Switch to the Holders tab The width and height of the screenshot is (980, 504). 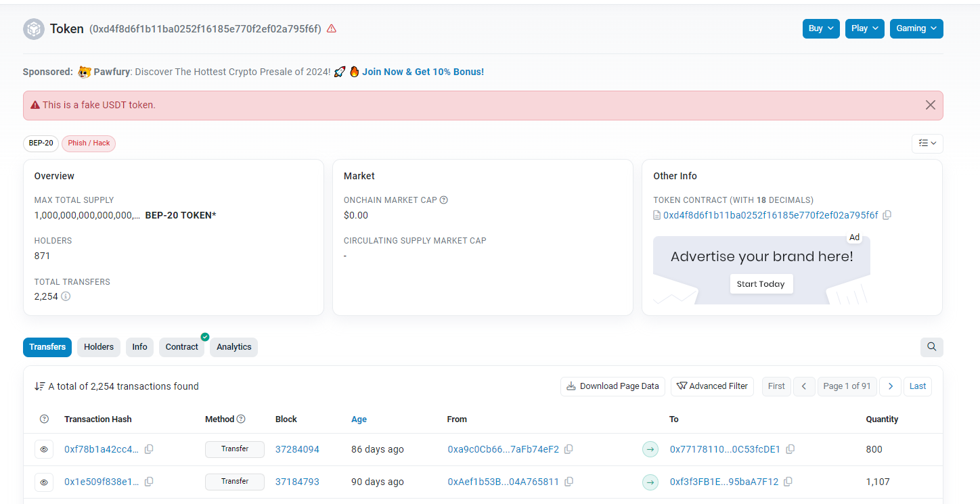tap(99, 347)
